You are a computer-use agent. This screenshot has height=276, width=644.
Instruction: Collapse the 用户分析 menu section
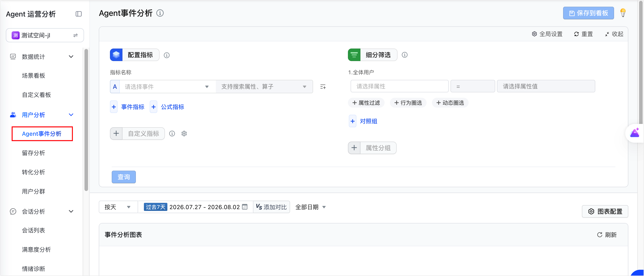tap(71, 115)
